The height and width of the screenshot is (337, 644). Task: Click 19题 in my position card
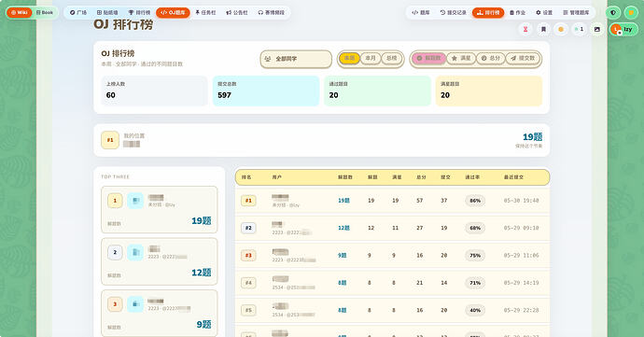(532, 137)
